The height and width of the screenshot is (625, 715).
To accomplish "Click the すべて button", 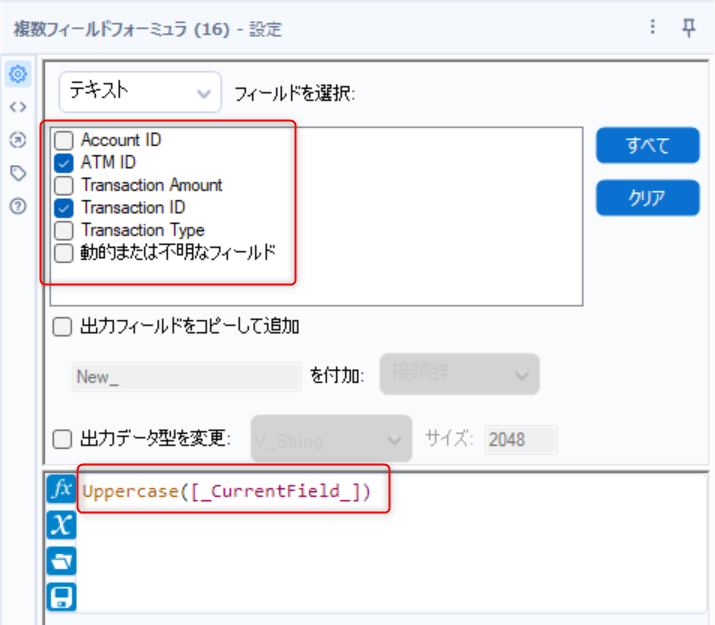I will (648, 145).
